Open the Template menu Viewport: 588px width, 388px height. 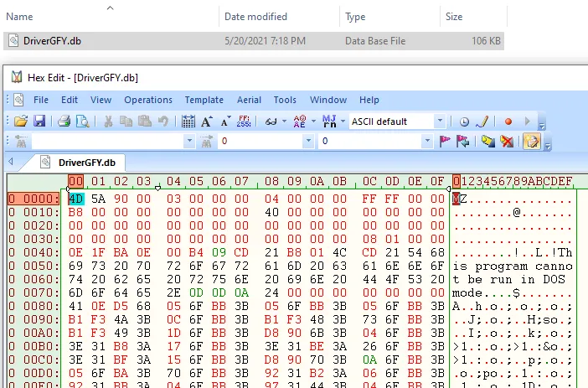click(x=204, y=100)
